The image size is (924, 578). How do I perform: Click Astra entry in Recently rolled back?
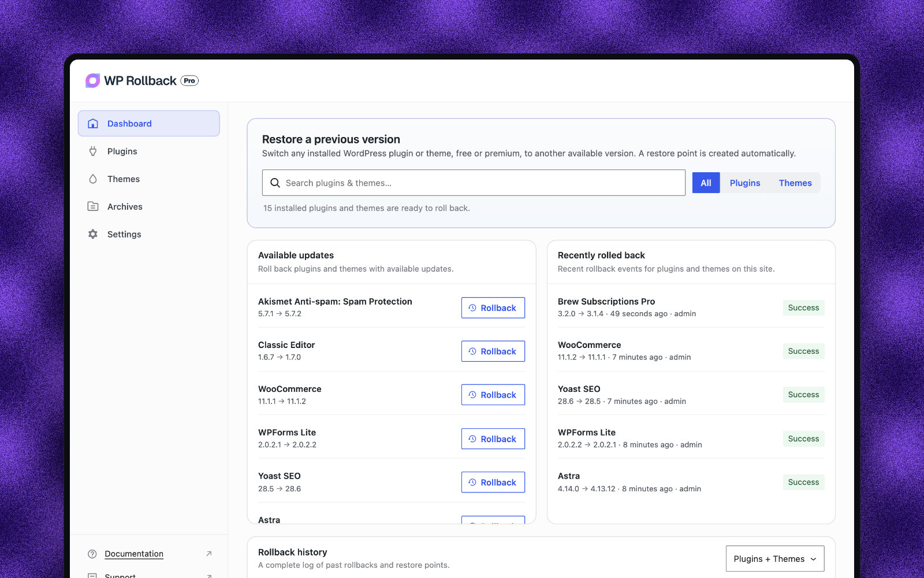pos(569,476)
